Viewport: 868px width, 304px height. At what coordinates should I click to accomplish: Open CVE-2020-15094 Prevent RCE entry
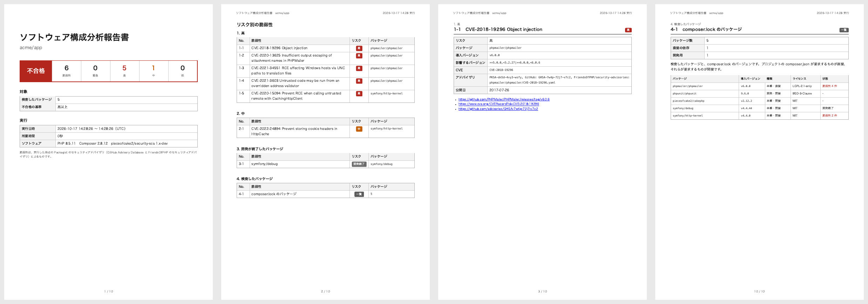pyautogui.click(x=296, y=96)
